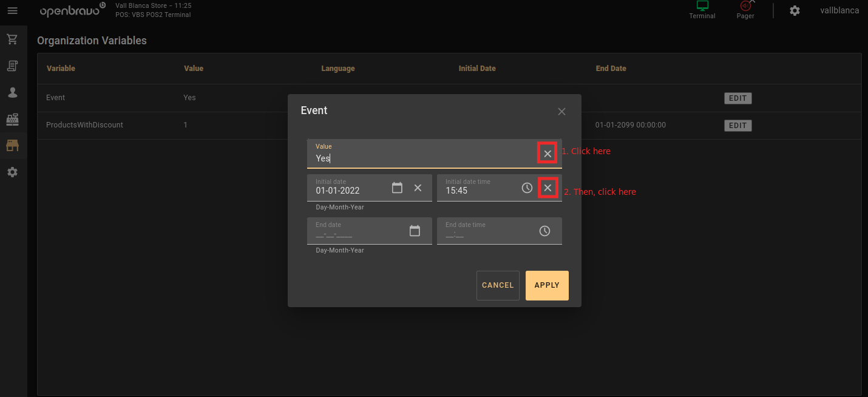Click the Apply button
This screenshot has height=397, width=868.
[x=547, y=285]
